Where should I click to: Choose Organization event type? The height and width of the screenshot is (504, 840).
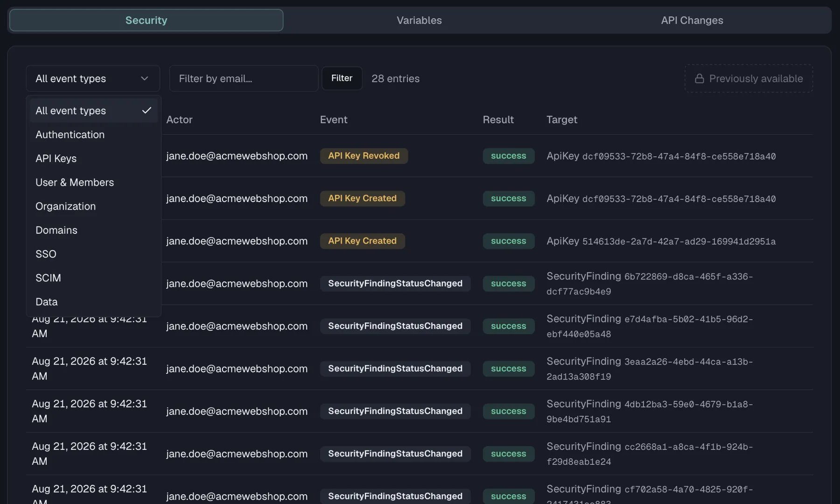pos(93,206)
